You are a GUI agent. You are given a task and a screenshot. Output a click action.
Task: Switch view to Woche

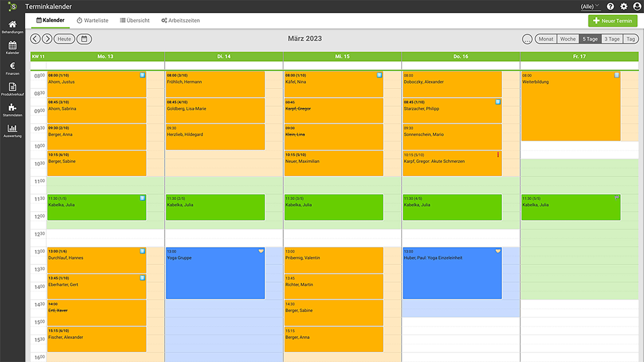pos(568,39)
